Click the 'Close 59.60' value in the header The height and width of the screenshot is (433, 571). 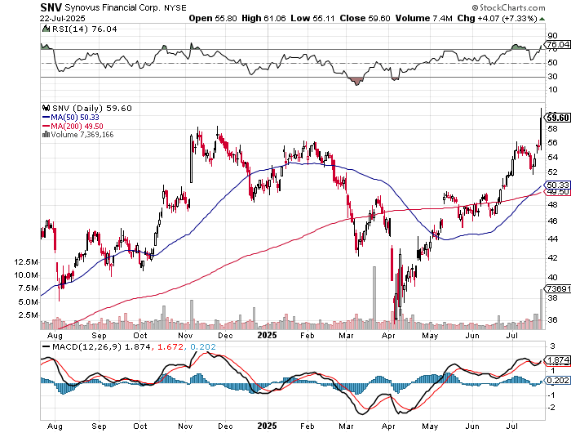coord(365,18)
